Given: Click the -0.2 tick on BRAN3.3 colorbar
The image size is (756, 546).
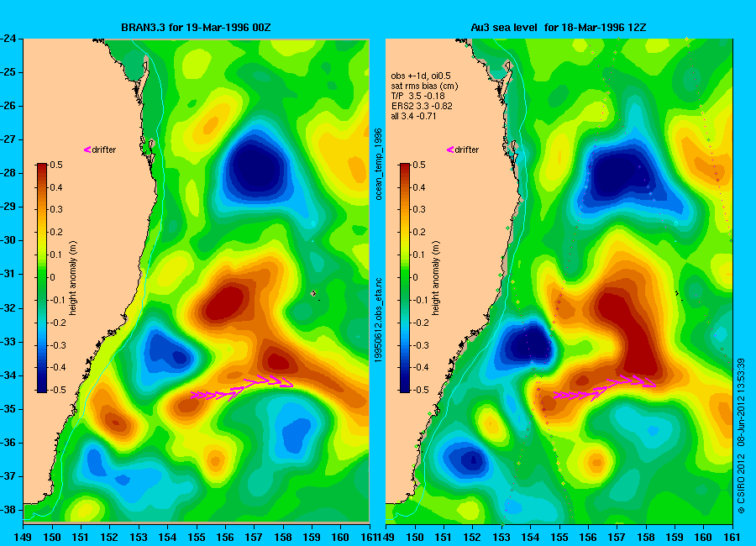Looking at the screenshot, I should (58, 323).
